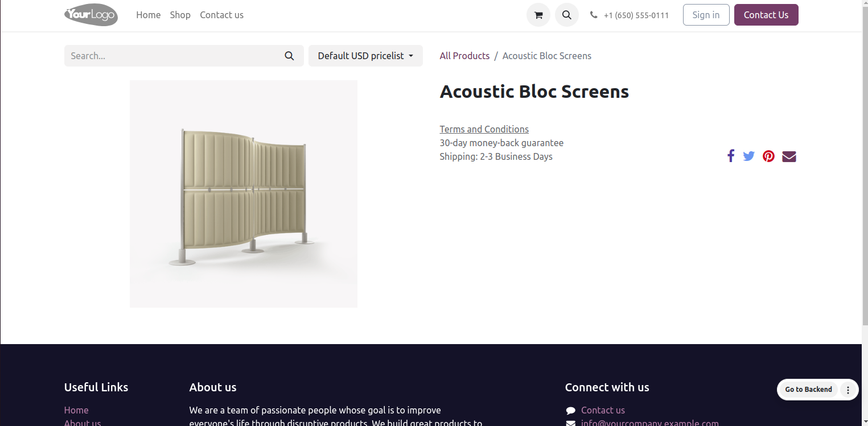Share product on Twitter

pyautogui.click(x=748, y=156)
